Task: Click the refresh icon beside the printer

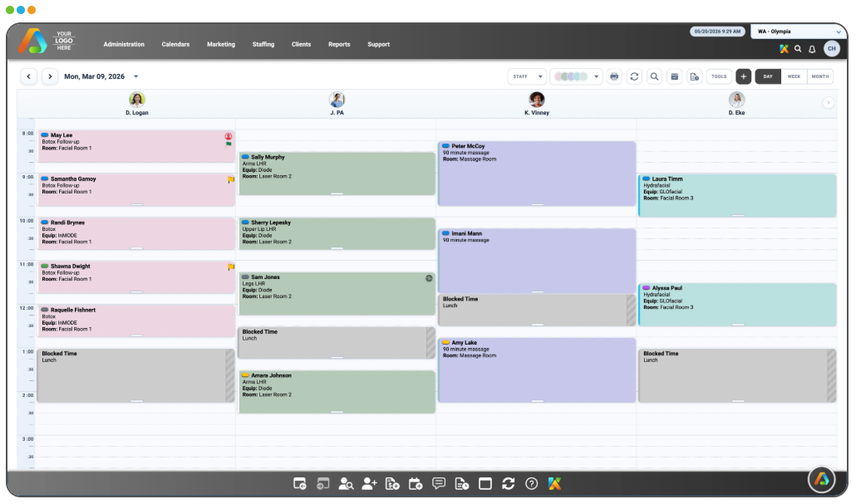Action: point(634,77)
